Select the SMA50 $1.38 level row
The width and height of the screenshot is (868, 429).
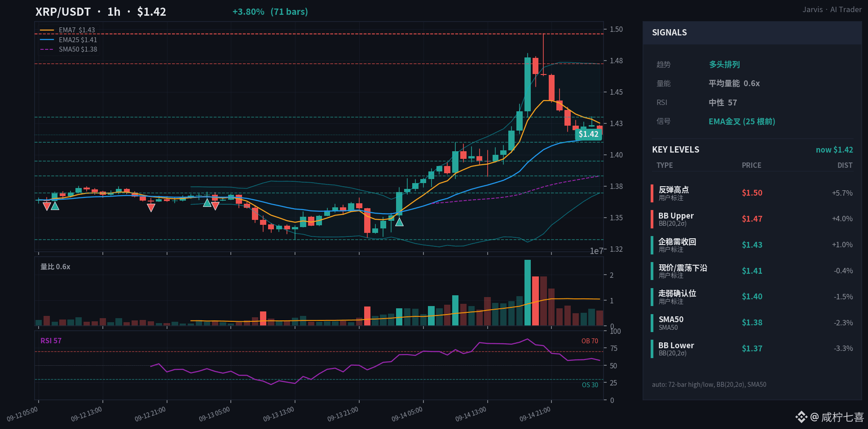click(x=752, y=323)
